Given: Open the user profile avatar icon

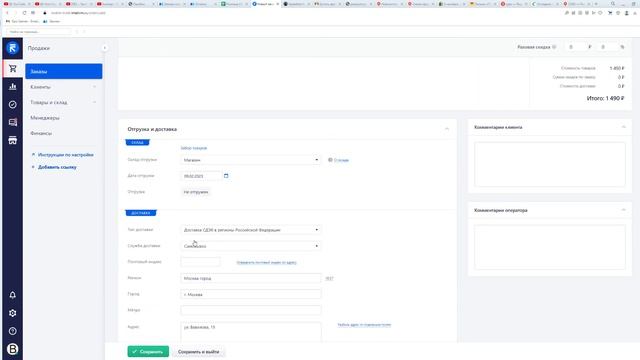Looking at the screenshot, I should click(13, 349).
